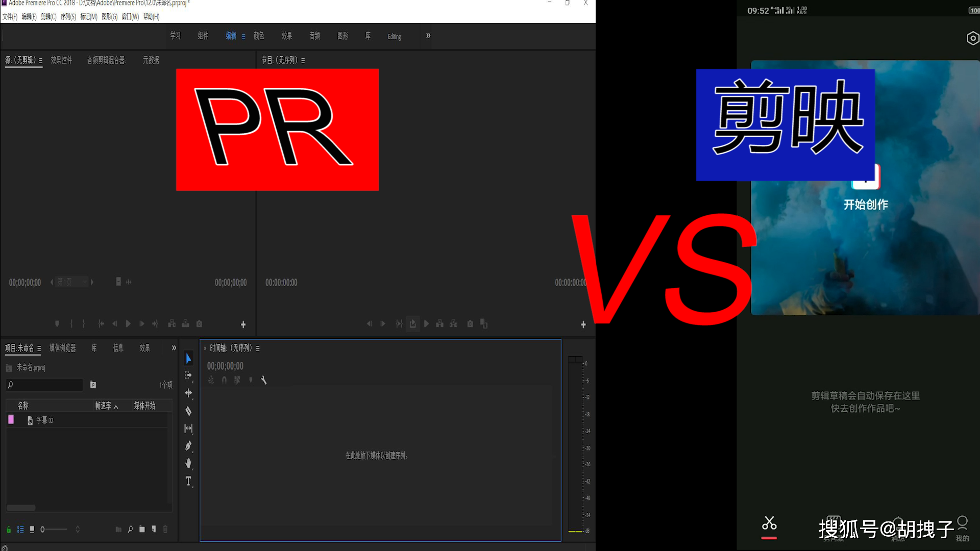Click Mark Out in Source monitor
The width and height of the screenshot is (980, 551).
84,324
